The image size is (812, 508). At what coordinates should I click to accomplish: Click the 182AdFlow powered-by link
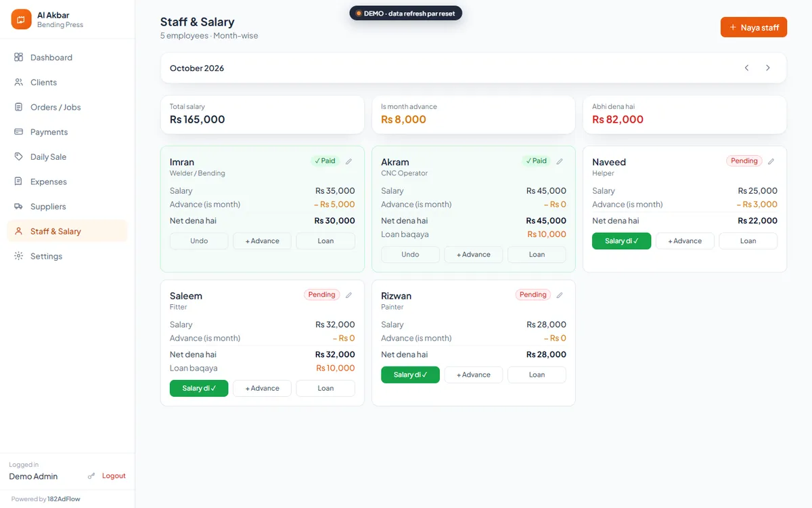point(64,499)
